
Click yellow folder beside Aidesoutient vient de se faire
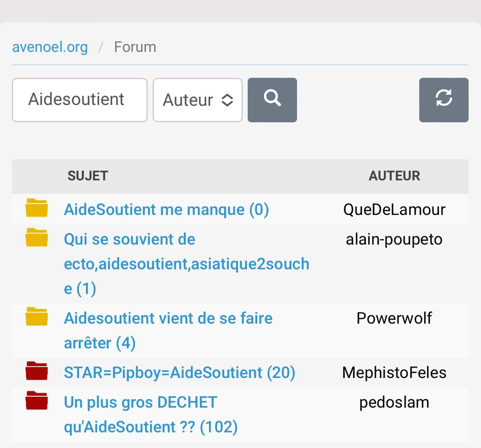tap(37, 316)
